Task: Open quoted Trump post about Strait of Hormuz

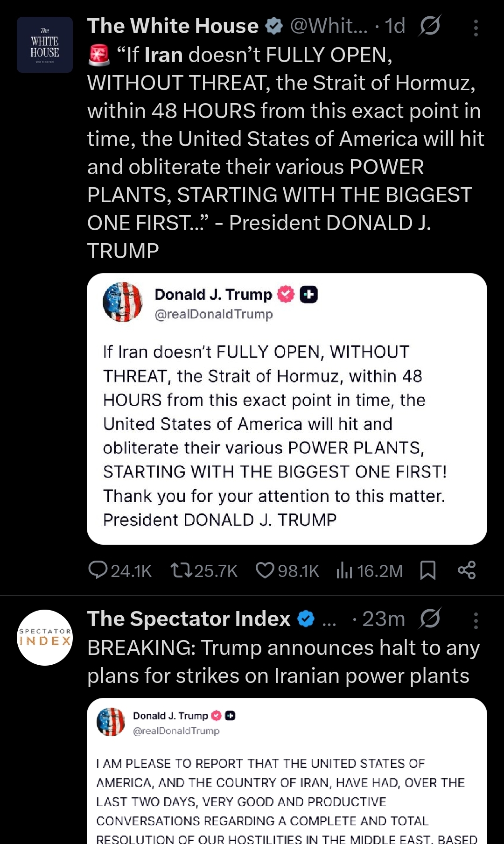Action: (x=287, y=434)
